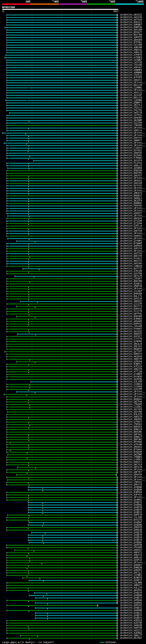This screenshot has width=146, height=644.
Task: Open hit UniRef100_A8IKZ2
Action: tap(131, 15)
